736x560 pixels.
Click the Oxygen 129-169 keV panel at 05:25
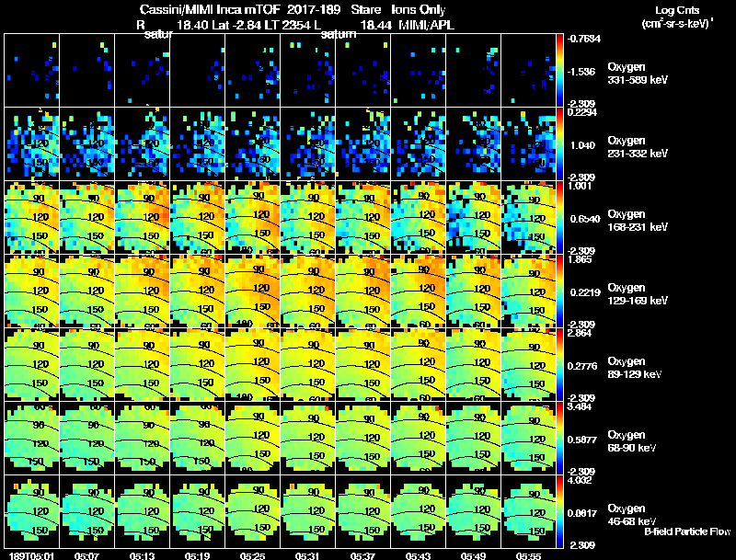pyautogui.click(x=252, y=291)
